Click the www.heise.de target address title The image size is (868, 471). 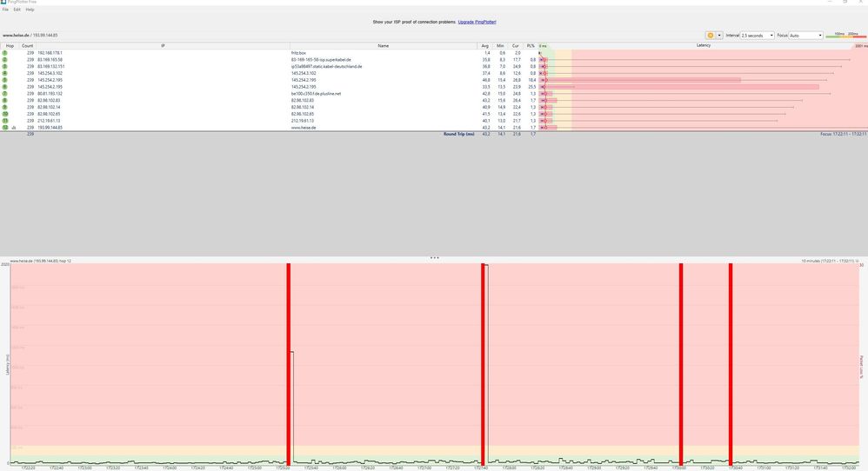(x=30, y=36)
